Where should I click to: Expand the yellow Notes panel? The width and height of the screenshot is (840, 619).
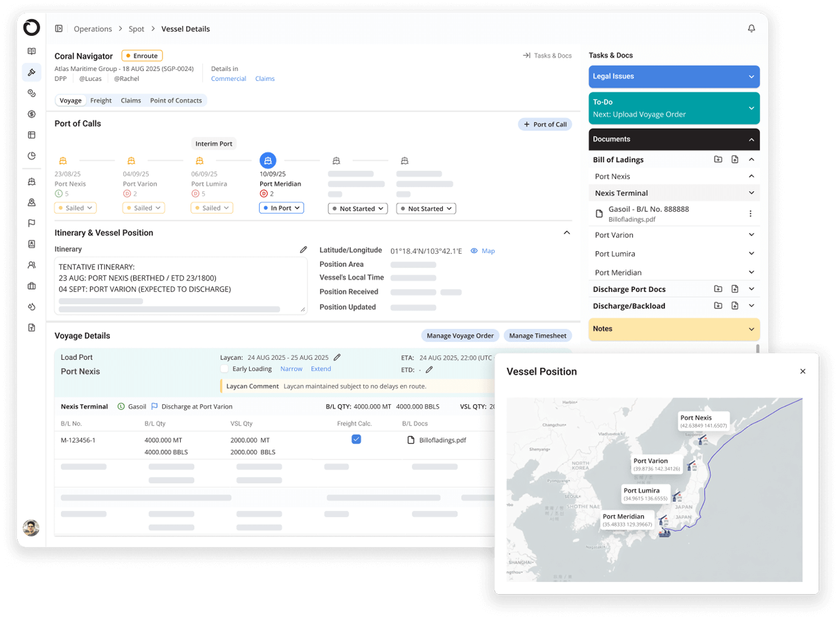674,329
